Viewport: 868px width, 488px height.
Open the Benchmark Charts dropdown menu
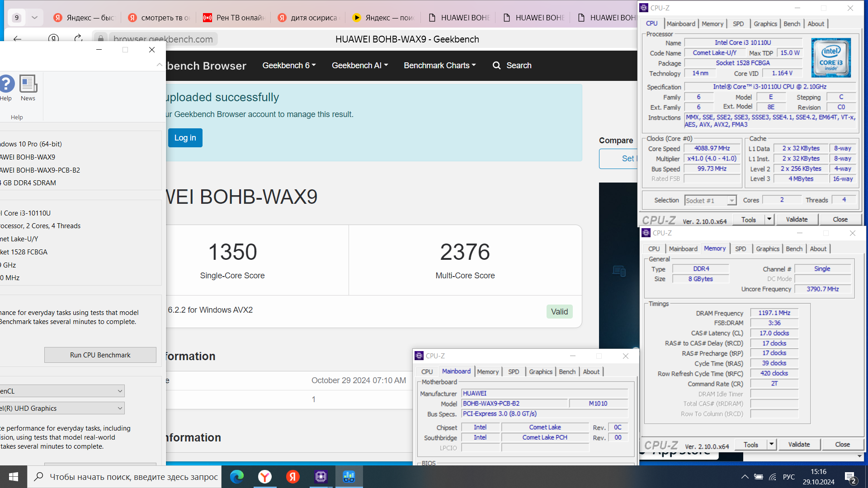click(x=440, y=66)
